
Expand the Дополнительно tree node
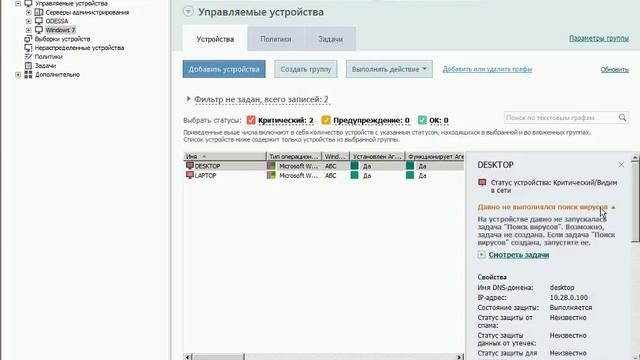click(x=18, y=75)
